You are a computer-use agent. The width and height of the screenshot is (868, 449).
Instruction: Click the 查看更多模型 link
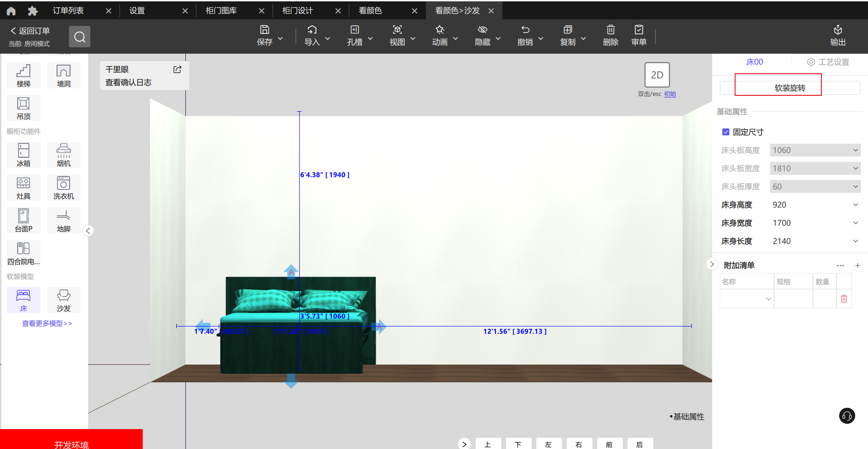point(47,323)
